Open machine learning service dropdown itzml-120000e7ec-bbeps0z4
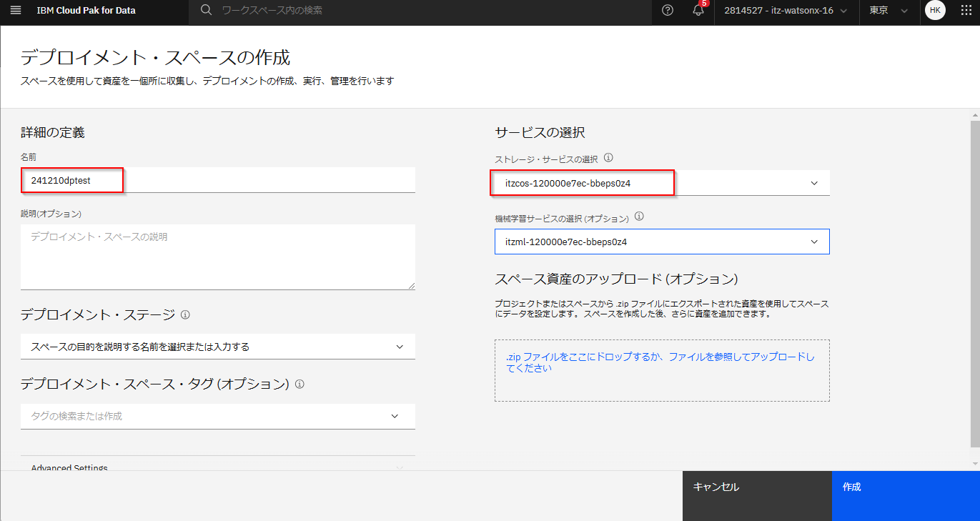 click(662, 242)
